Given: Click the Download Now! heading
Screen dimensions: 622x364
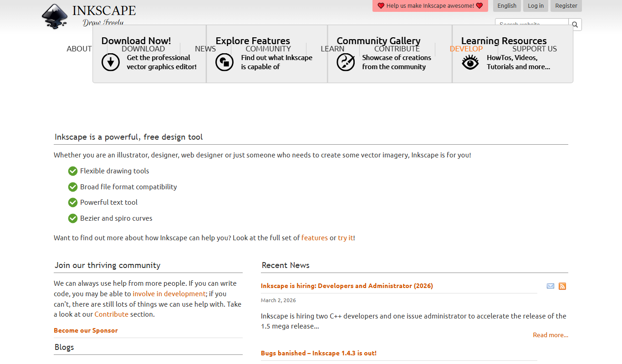Looking at the screenshot, I should coord(136,41).
